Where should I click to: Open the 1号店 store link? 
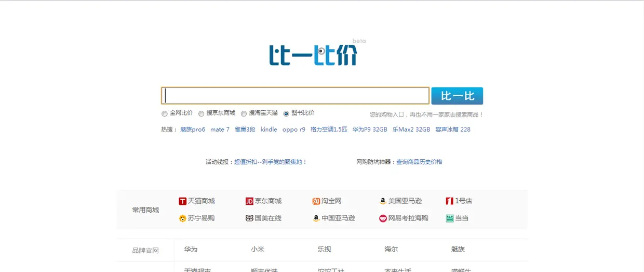pyautogui.click(x=464, y=201)
